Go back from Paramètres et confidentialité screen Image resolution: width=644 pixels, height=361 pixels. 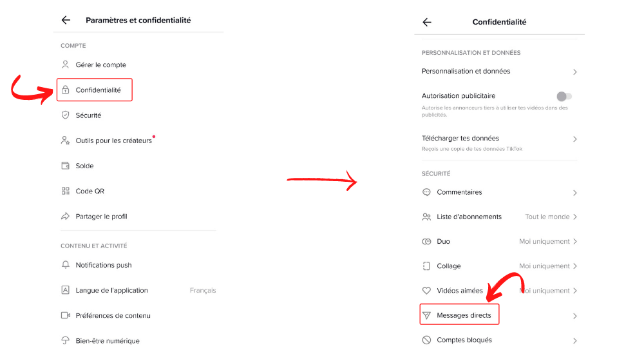point(66,20)
